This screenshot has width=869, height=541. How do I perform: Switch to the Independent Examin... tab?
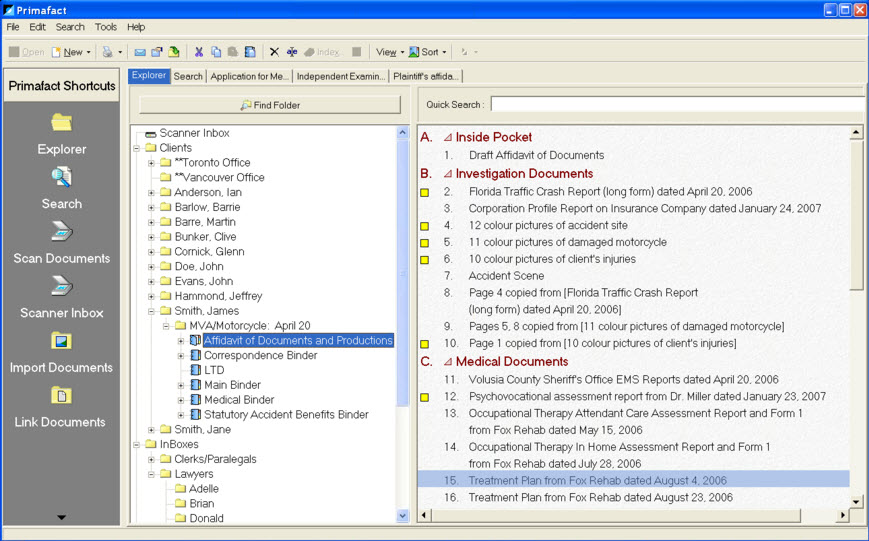341,76
